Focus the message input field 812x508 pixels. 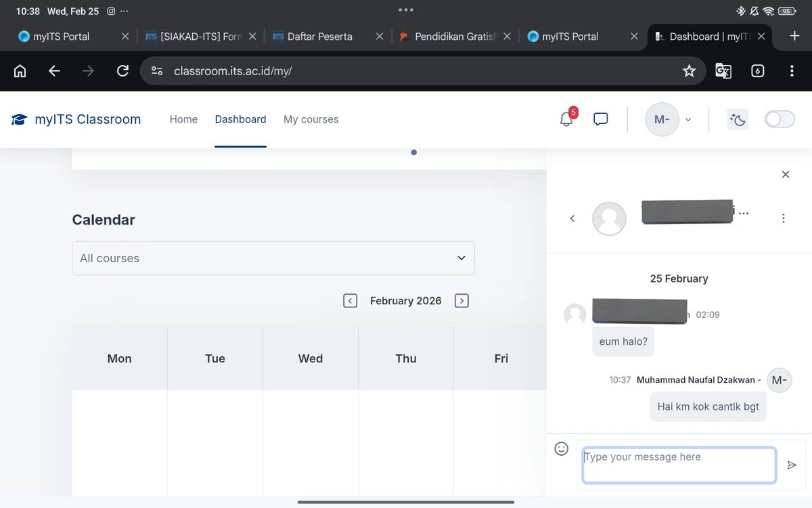(x=679, y=465)
